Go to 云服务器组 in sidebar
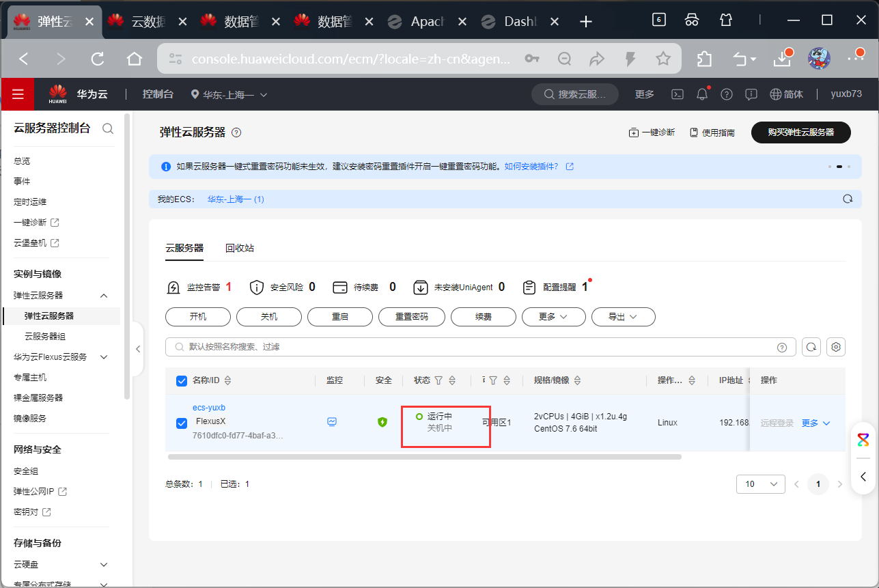The height and width of the screenshot is (588, 879). (45, 337)
